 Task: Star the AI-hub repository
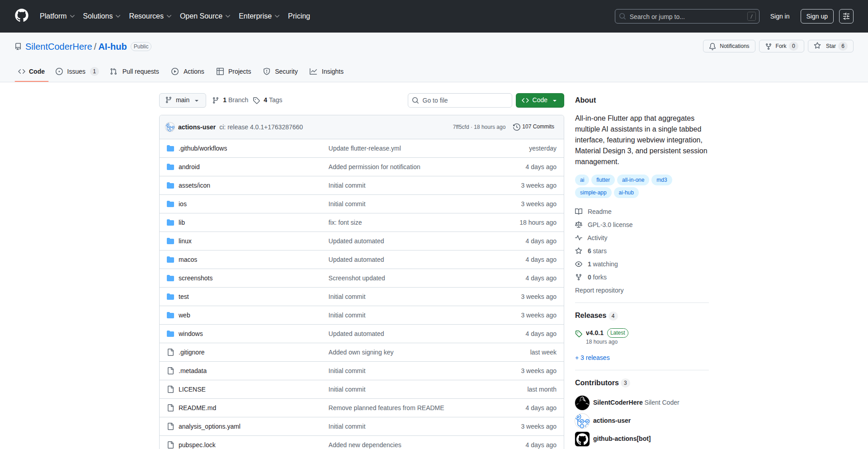(830, 46)
